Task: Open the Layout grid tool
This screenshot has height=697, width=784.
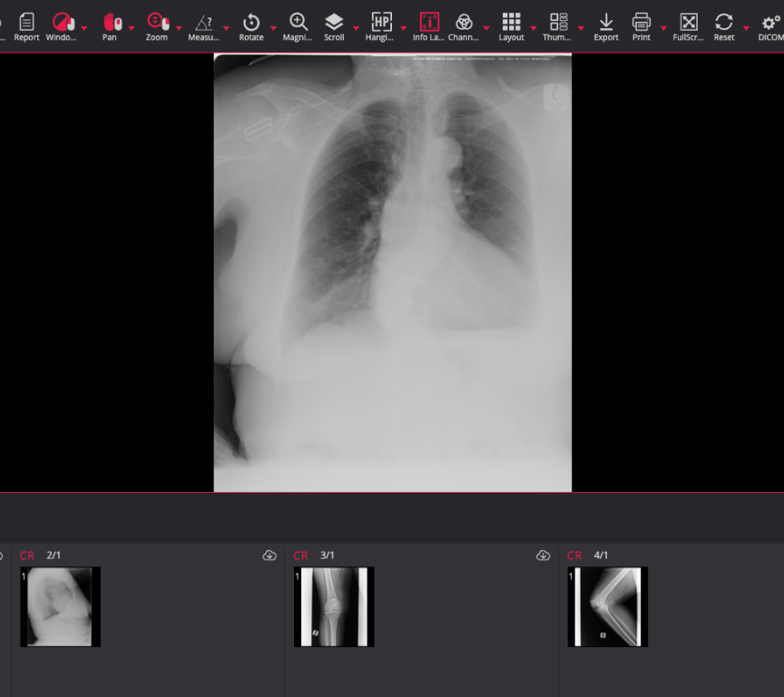Action: click(511, 27)
